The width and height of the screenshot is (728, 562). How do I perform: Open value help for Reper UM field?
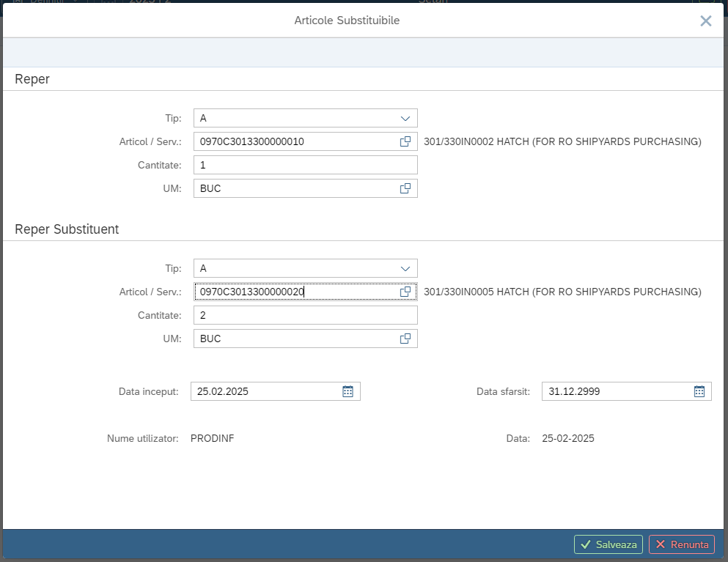coord(405,188)
